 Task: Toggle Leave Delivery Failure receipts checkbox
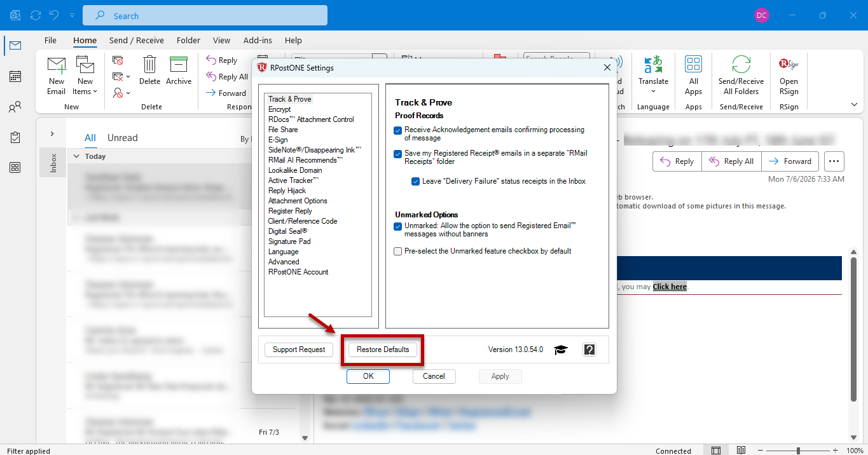416,181
